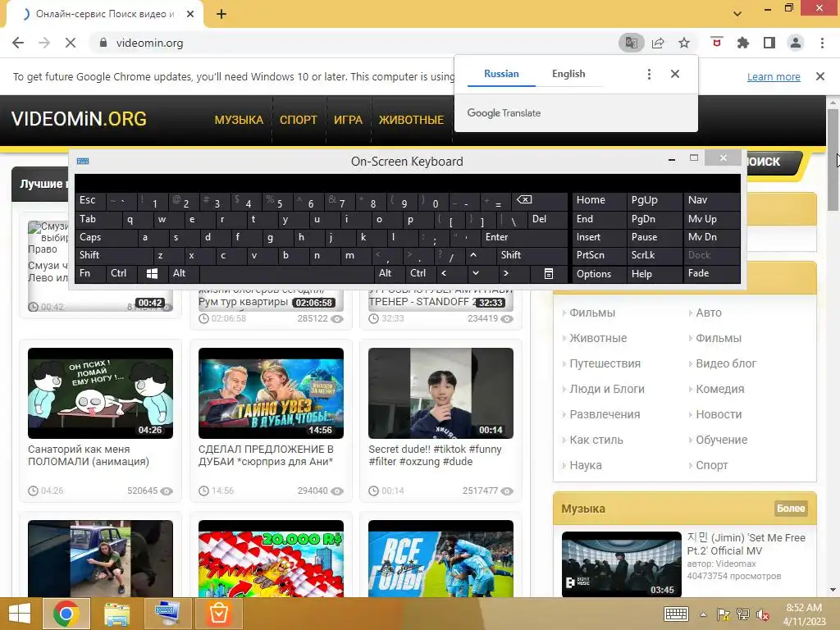This screenshot has width=840, height=630.
Task: Click the address bar with videomin.org
Action: [354, 43]
